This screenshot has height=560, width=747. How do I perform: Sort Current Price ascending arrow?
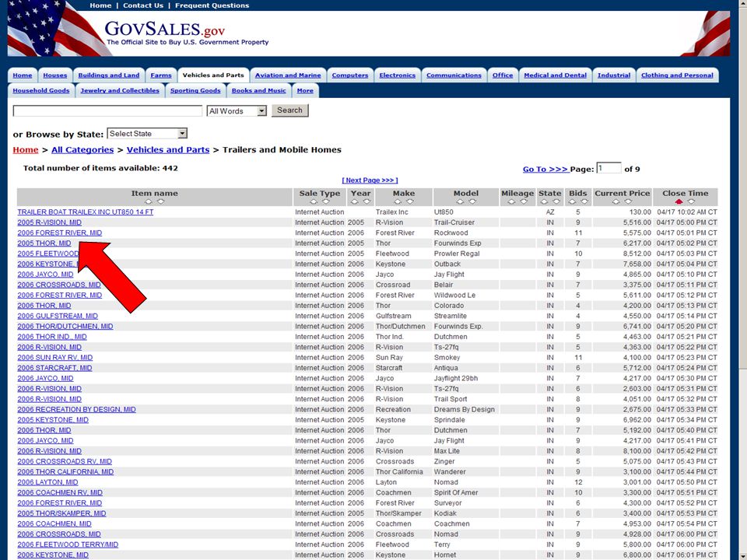pyautogui.click(x=616, y=201)
